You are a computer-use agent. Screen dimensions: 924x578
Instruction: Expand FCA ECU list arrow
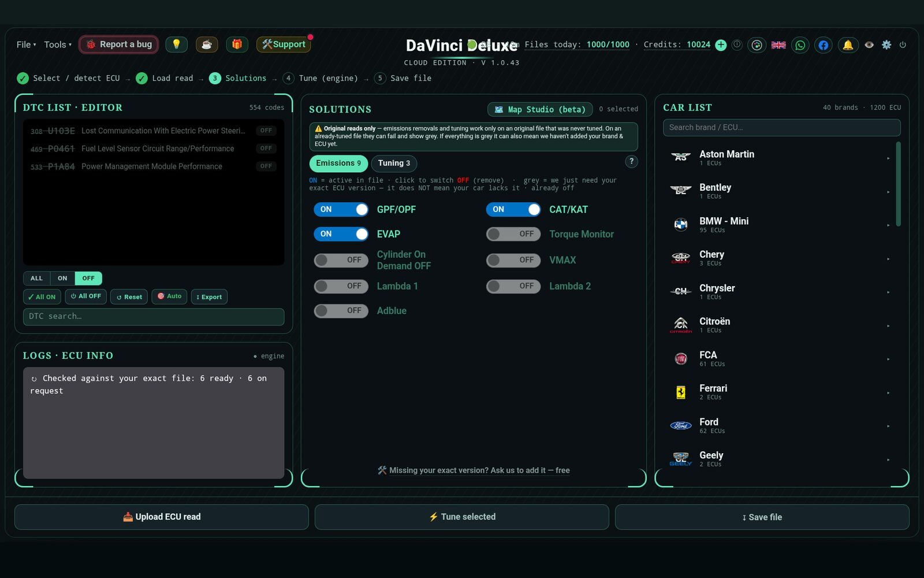tap(888, 360)
